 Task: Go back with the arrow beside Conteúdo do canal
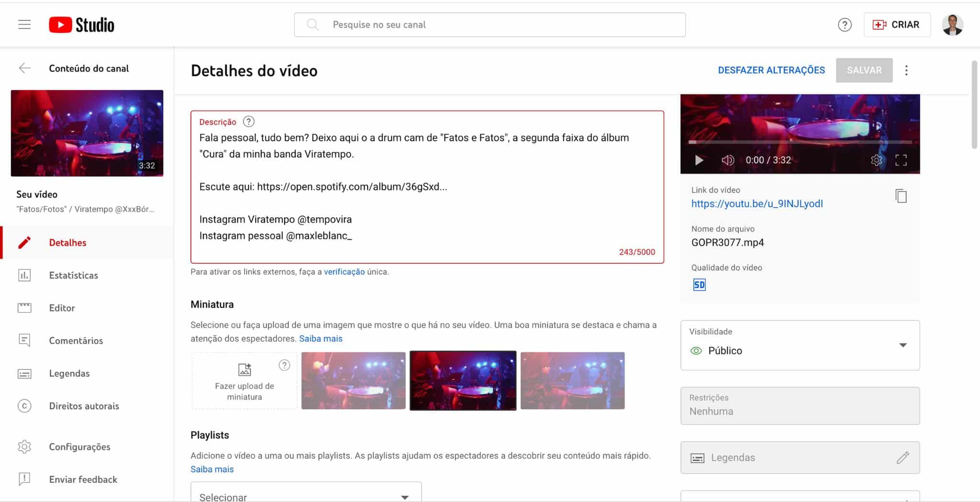click(x=24, y=68)
